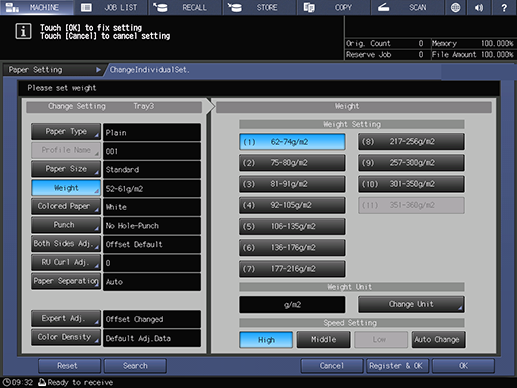
Task: Open the SCAN tab
Action: click(407, 7)
